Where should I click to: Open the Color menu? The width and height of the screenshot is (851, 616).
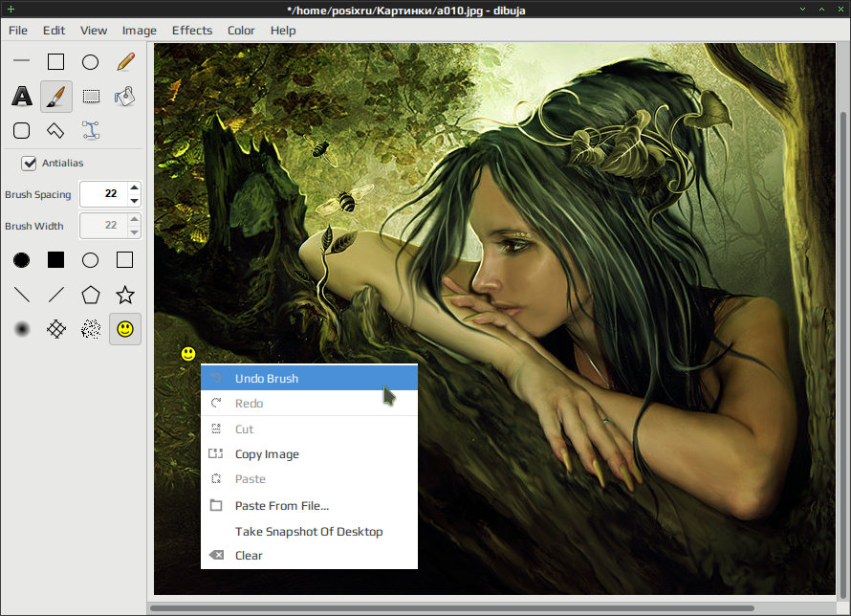click(x=241, y=31)
